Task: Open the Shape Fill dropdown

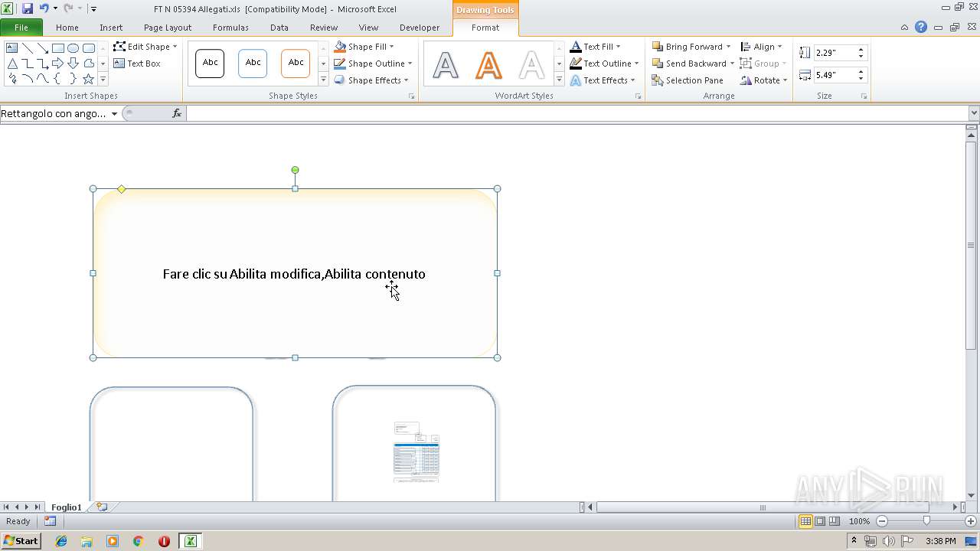Action: click(x=364, y=47)
